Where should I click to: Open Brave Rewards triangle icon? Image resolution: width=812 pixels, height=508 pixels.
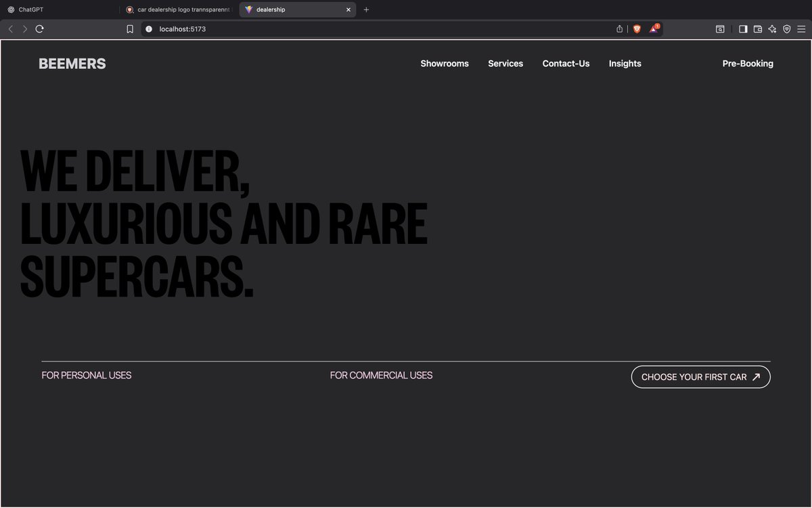pyautogui.click(x=654, y=29)
